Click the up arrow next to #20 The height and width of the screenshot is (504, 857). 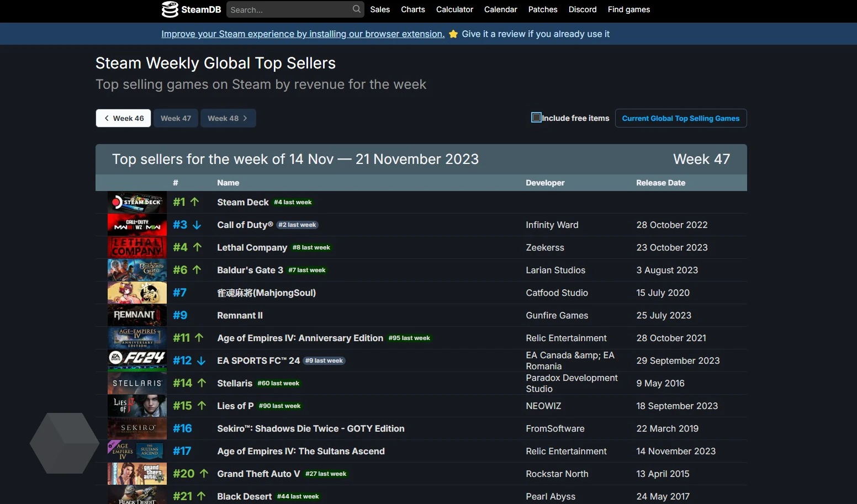coord(204,474)
